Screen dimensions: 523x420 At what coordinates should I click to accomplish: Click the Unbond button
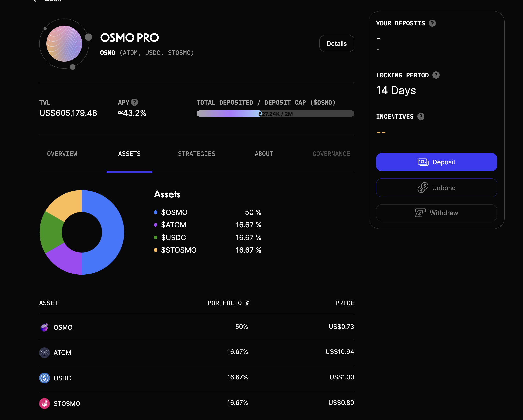tap(436, 188)
